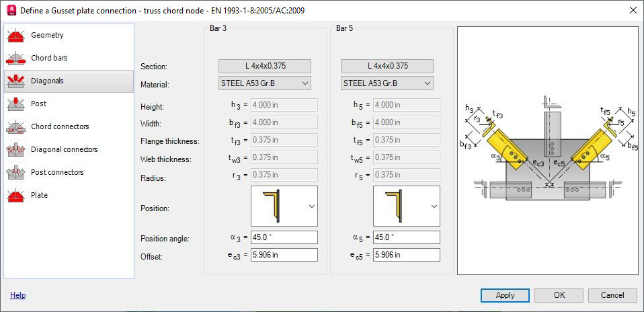Image resolution: width=644 pixels, height=312 pixels.
Task: Open the Help link
Action: (17, 295)
